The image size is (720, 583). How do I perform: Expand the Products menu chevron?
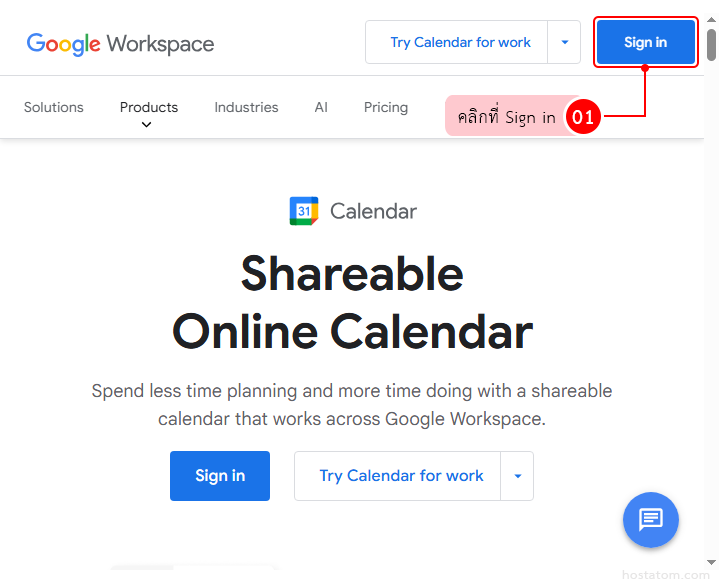click(x=147, y=125)
